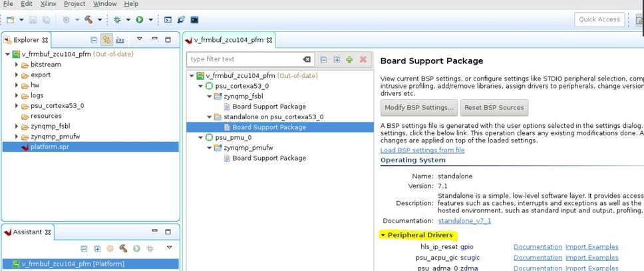Click the Assistant debug bug icon

click(x=150, y=248)
